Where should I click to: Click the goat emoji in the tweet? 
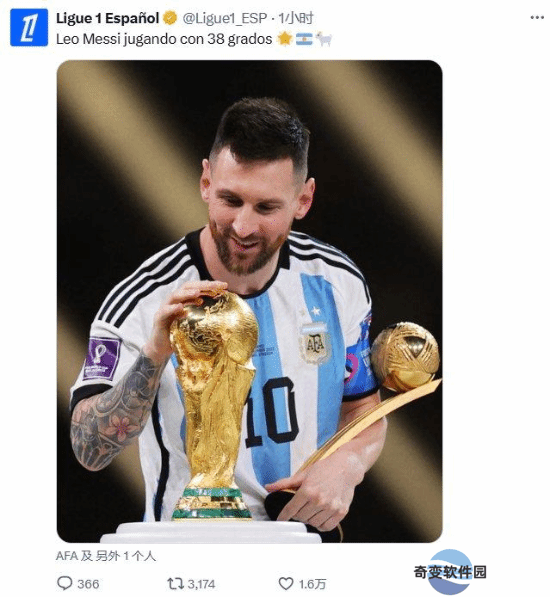tap(324, 39)
